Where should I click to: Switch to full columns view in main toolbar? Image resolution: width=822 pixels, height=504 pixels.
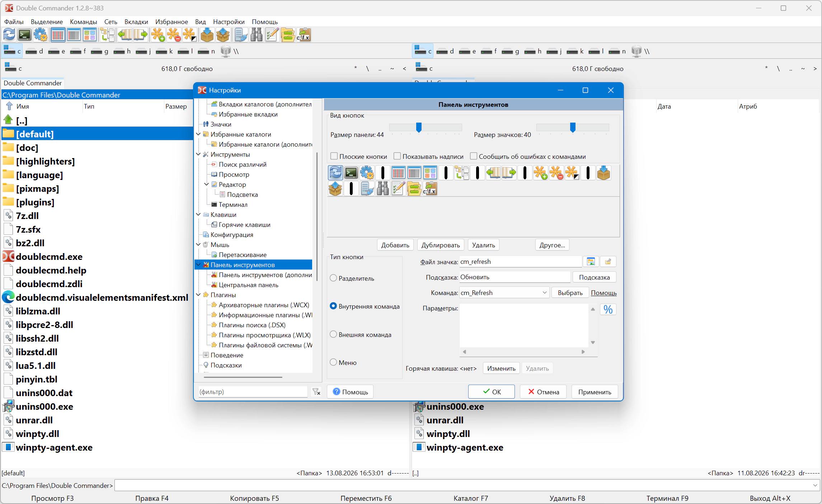pos(74,35)
